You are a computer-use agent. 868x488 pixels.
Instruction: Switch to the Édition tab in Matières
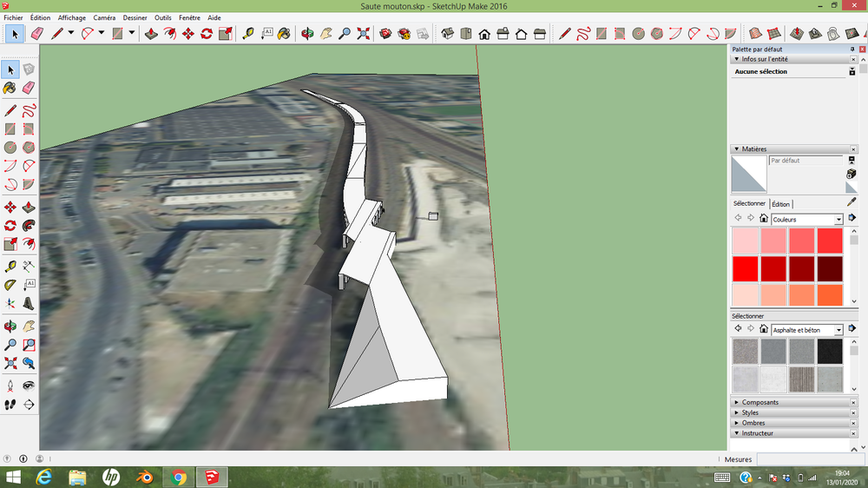780,204
